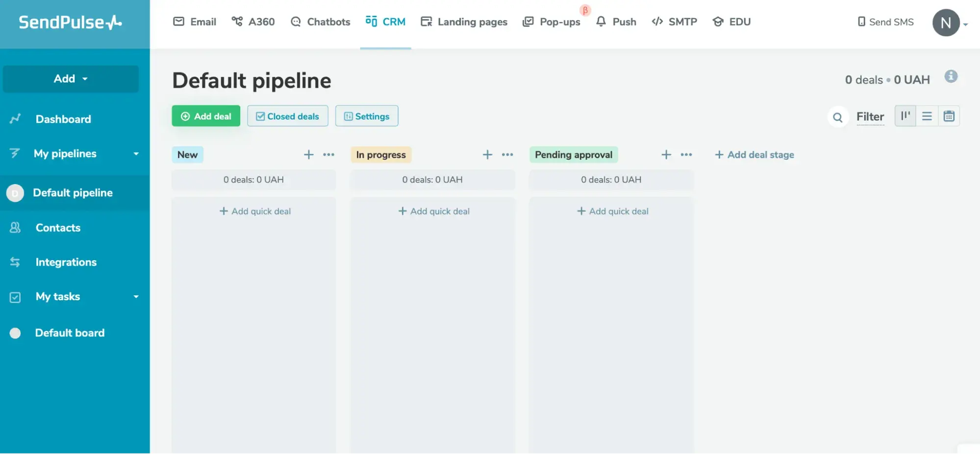Image resolution: width=980 pixels, height=454 pixels.
Task: Open the Dashboard from the sidebar
Action: (63, 119)
